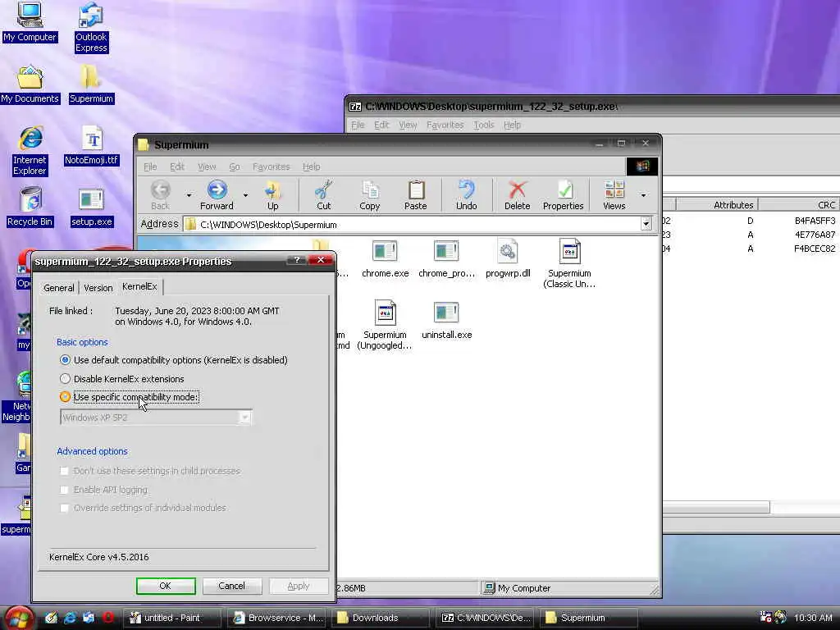This screenshot has height=630, width=840.
Task: Click Cancel in Properties dialog
Action: [231, 586]
